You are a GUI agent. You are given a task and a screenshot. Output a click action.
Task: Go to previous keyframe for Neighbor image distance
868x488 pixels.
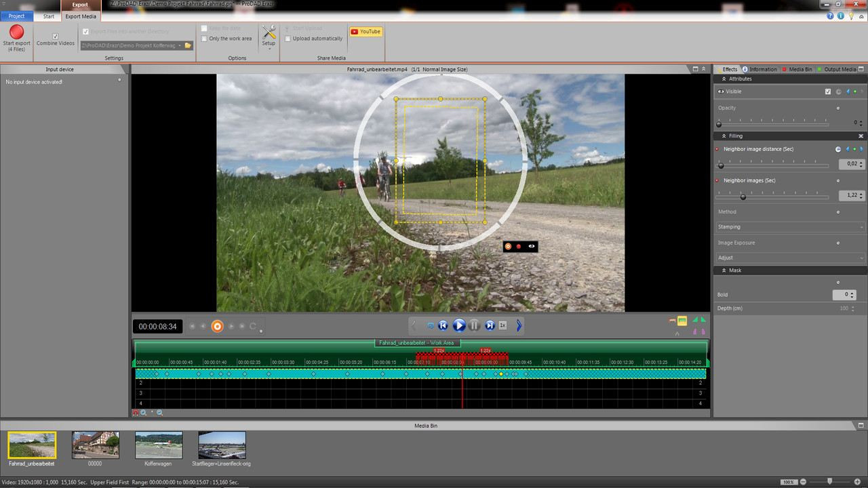pyautogui.click(x=847, y=149)
